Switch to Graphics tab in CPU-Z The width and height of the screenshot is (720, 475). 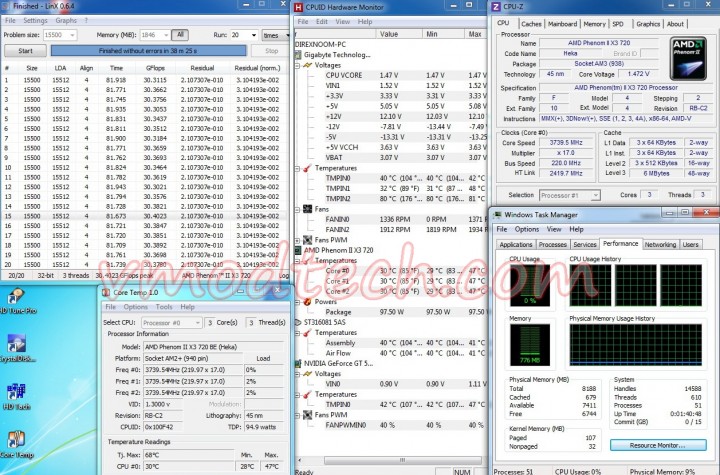click(x=648, y=24)
